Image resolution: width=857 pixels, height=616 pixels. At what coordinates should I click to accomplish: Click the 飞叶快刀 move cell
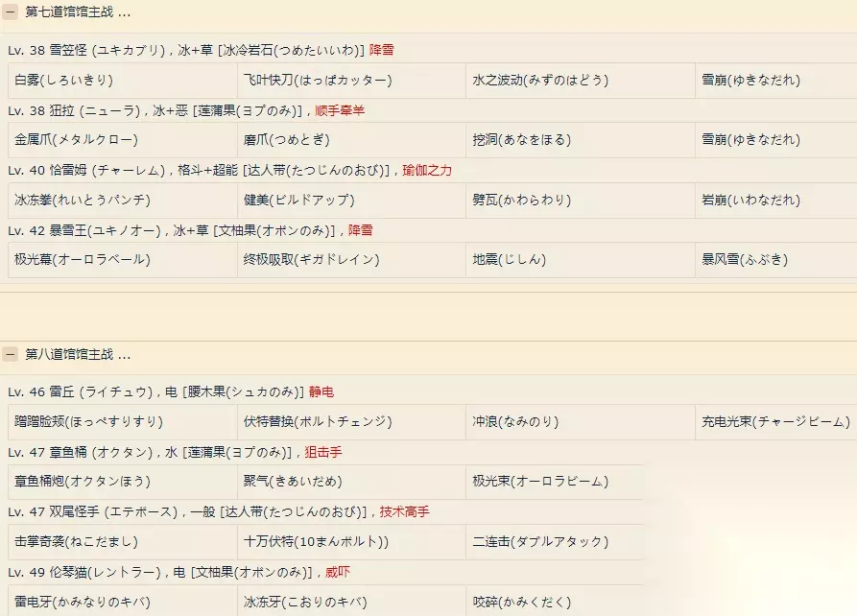tap(351, 81)
